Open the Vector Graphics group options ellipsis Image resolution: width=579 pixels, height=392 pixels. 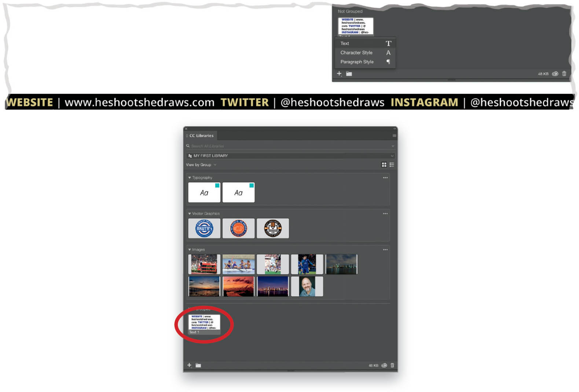click(x=385, y=214)
